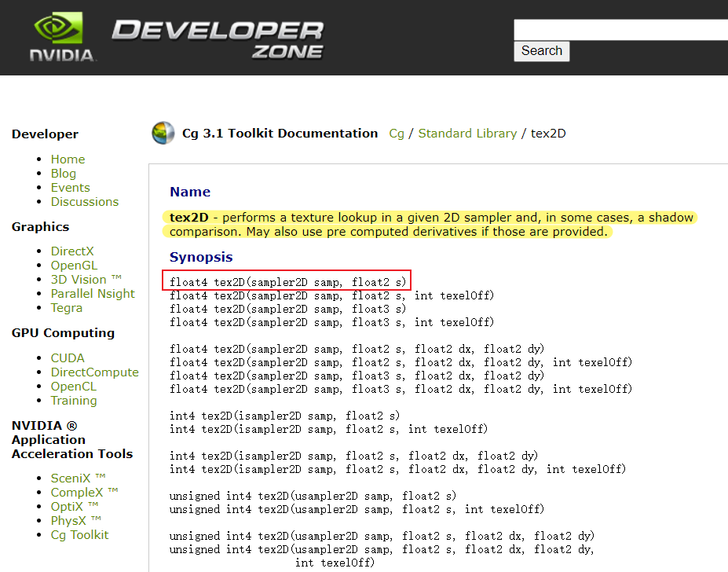
Task: Open the Discussions page
Action: tap(84, 201)
